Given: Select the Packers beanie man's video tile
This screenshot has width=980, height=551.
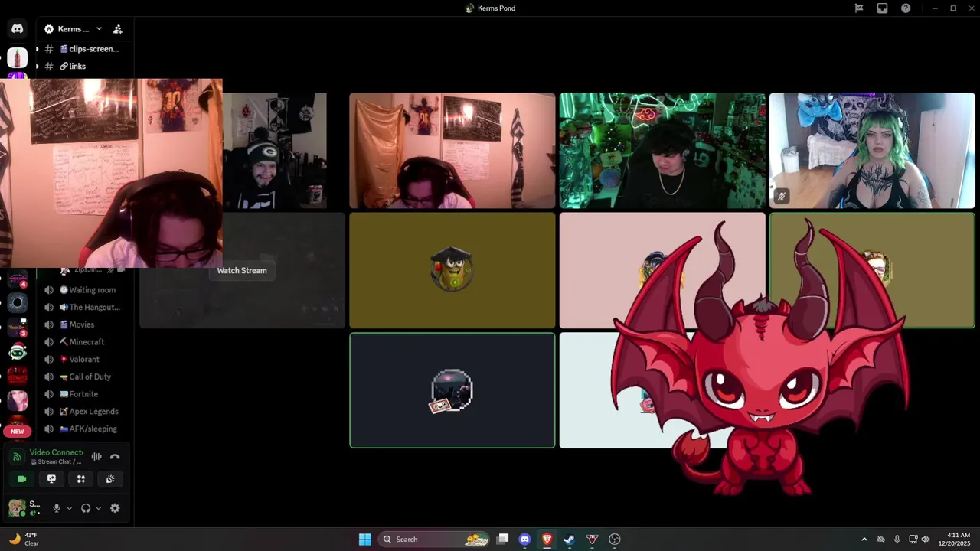Looking at the screenshot, I should coord(275,151).
